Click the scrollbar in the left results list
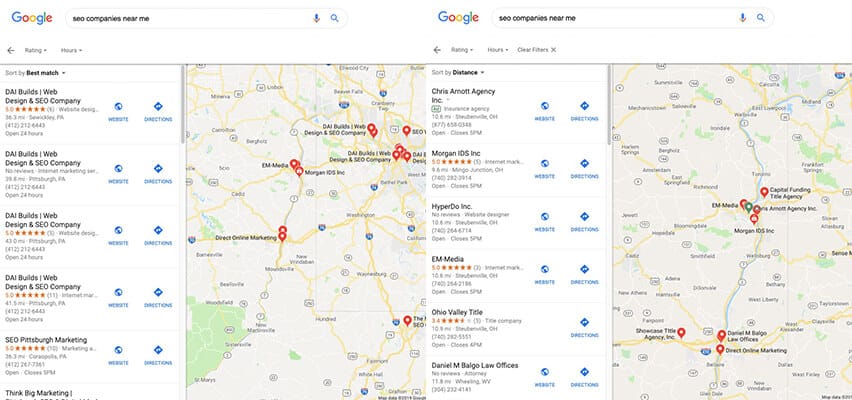Image resolution: width=852 pixels, height=400 pixels. click(x=183, y=104)
